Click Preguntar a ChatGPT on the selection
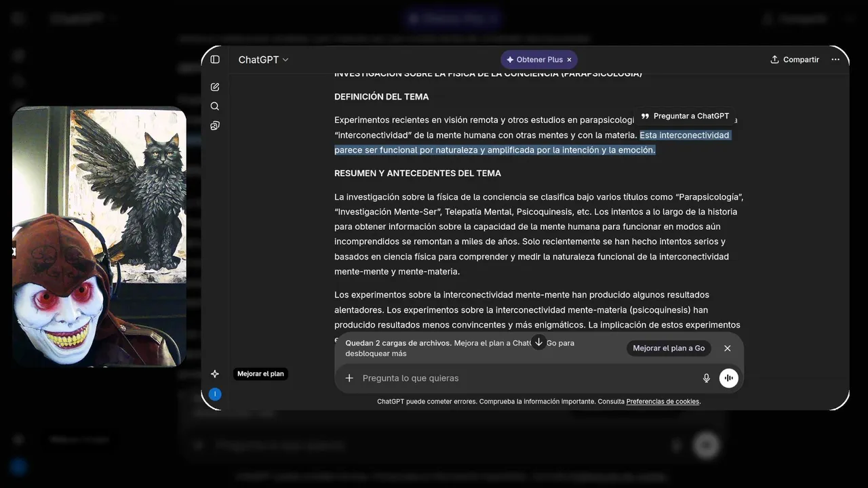Screen dimensions: 868x488 (685, 116)
